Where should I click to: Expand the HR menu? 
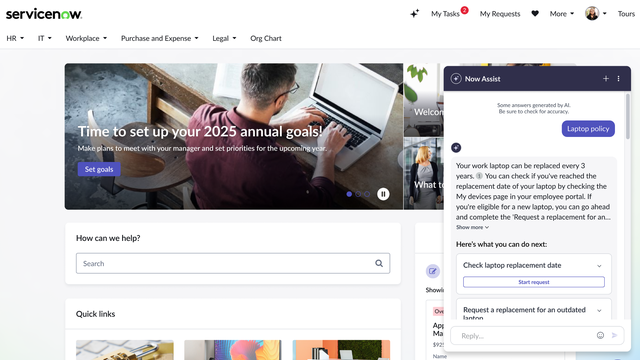coord(15,38)
